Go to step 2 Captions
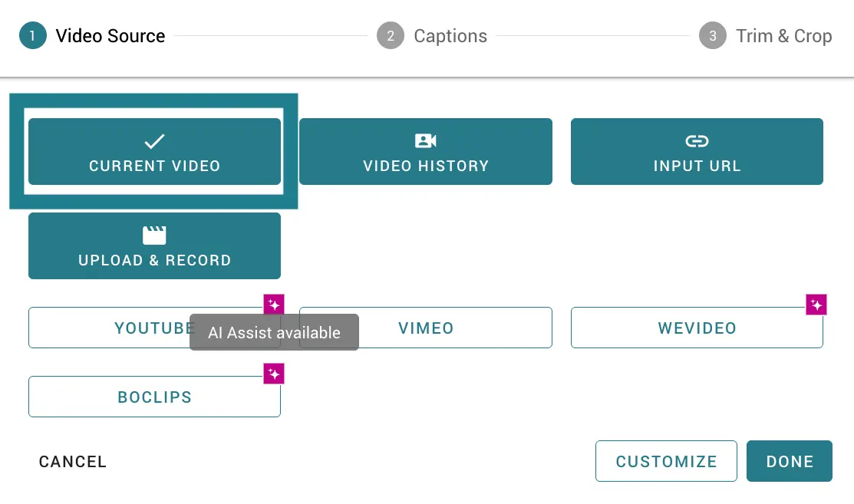Viewport: 854px width, 504px height. 432,36
